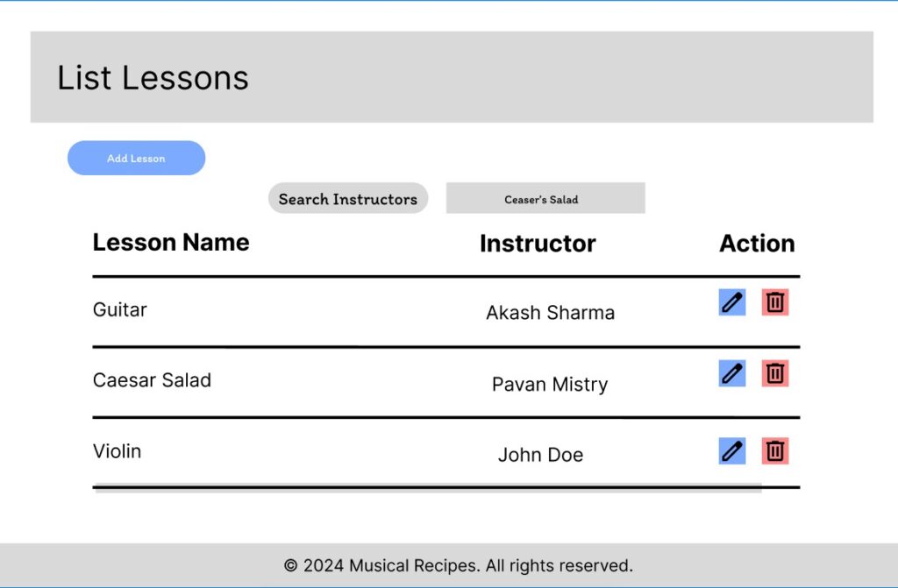Edit the Guitar lesson with pencil icon
Screen dimensions: 898x588
731,301
